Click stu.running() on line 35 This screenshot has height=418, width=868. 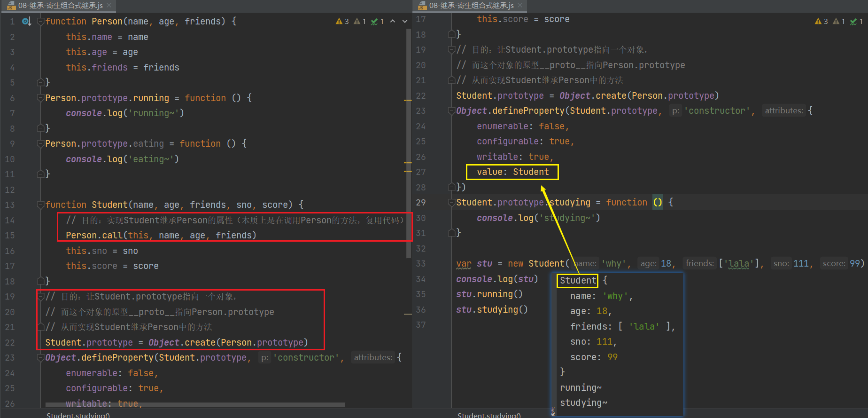489,294
